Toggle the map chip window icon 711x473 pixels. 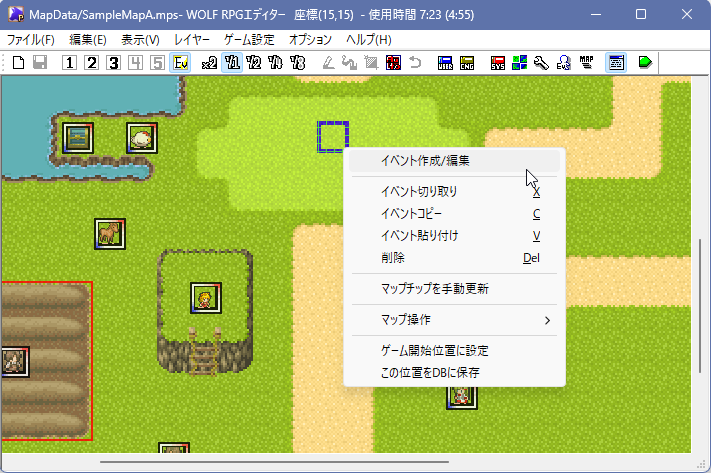click(616, 63)
